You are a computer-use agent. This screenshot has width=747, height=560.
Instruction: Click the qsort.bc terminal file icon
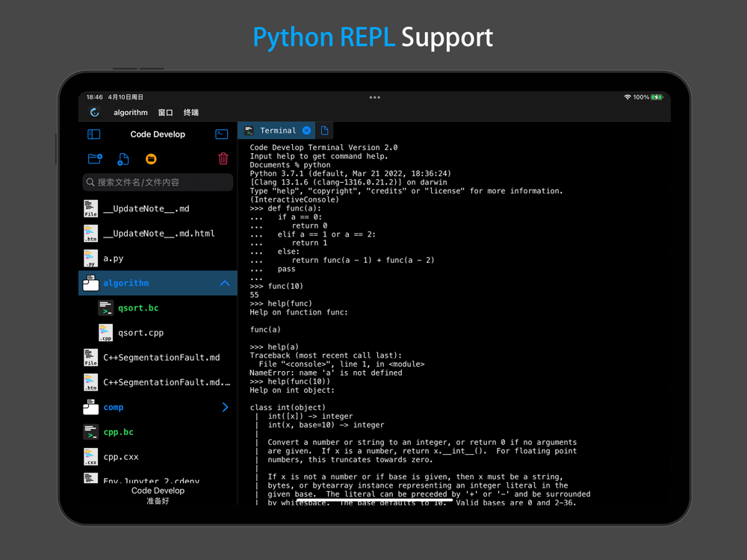coord(105,308)
